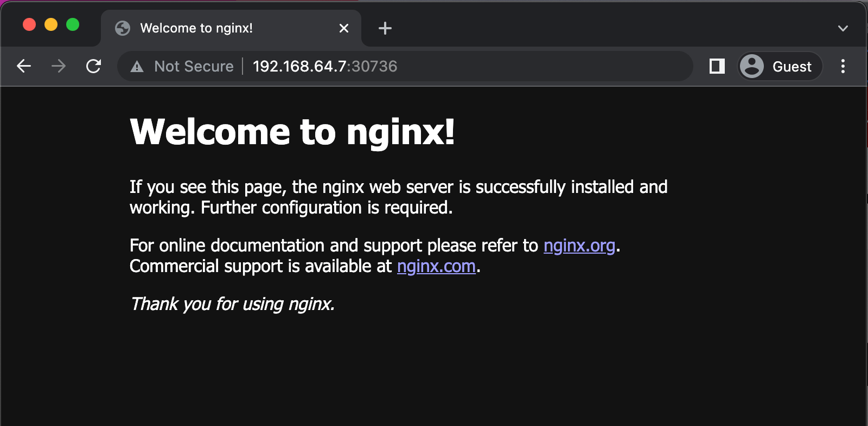868x426 pixels.
Task: Click the Guest profile avatar icon
Action: coord(752,66)
